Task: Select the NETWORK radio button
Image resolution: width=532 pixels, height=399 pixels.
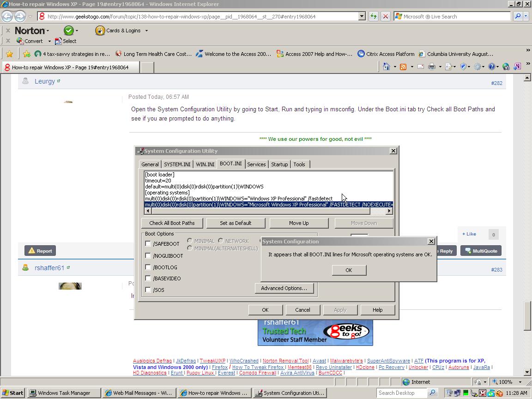Action: coord(221,241)
